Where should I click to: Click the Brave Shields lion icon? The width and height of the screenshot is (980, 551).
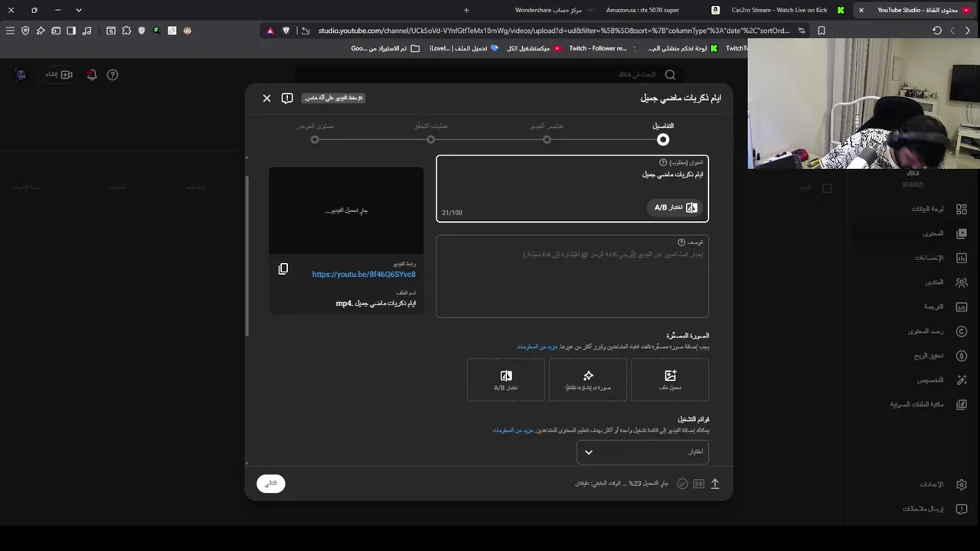[x=286, y=31]
